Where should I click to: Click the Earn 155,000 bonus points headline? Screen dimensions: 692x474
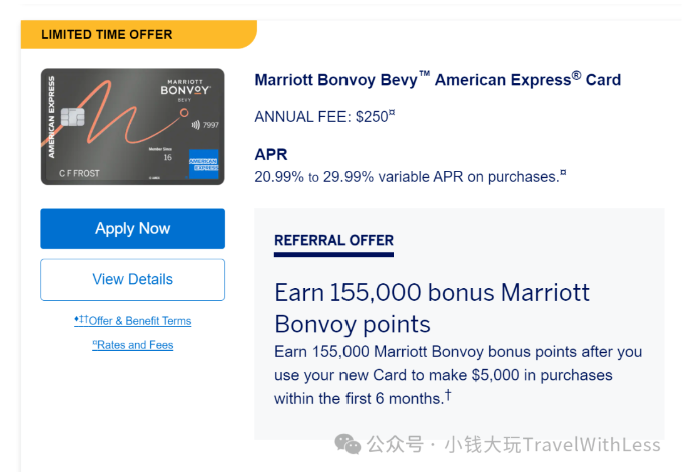[432, 308]
